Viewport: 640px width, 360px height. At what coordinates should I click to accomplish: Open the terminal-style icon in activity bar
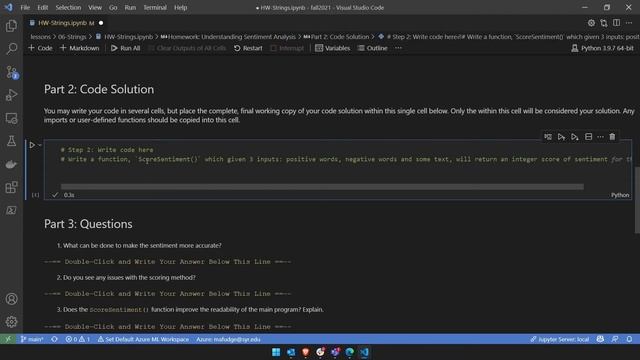click(11, 210)
